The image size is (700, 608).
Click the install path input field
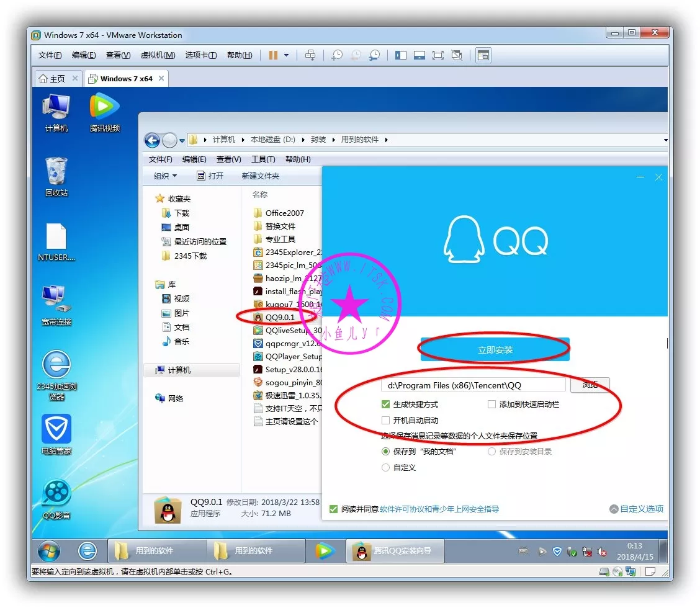pyautogui.click(x=473, y=385)
